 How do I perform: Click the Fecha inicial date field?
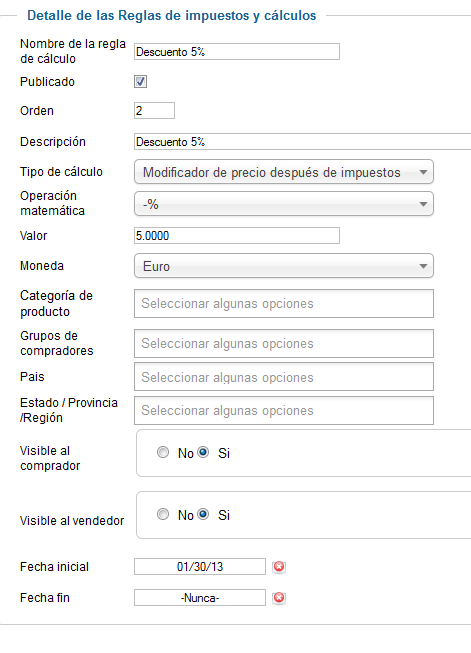coord(200,567)
